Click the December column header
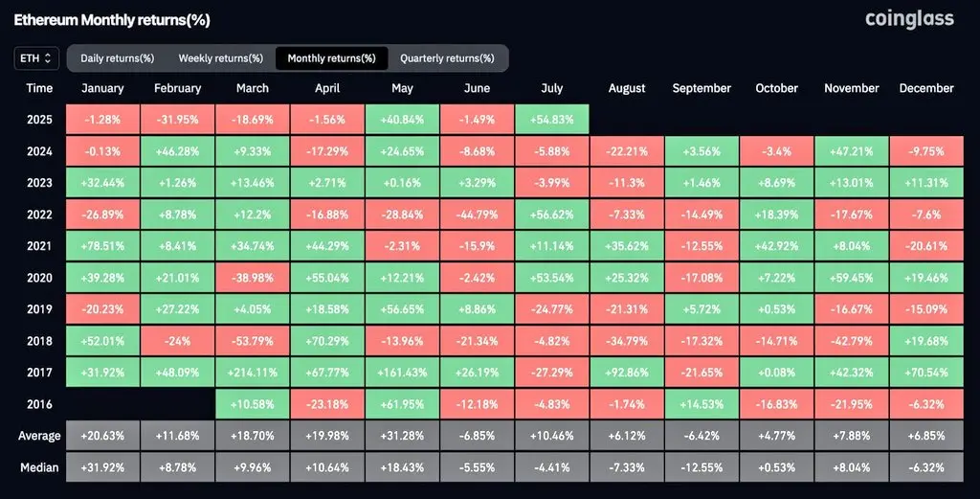The width and height of the screenshot is (980, 499). (x=926, y=88)
